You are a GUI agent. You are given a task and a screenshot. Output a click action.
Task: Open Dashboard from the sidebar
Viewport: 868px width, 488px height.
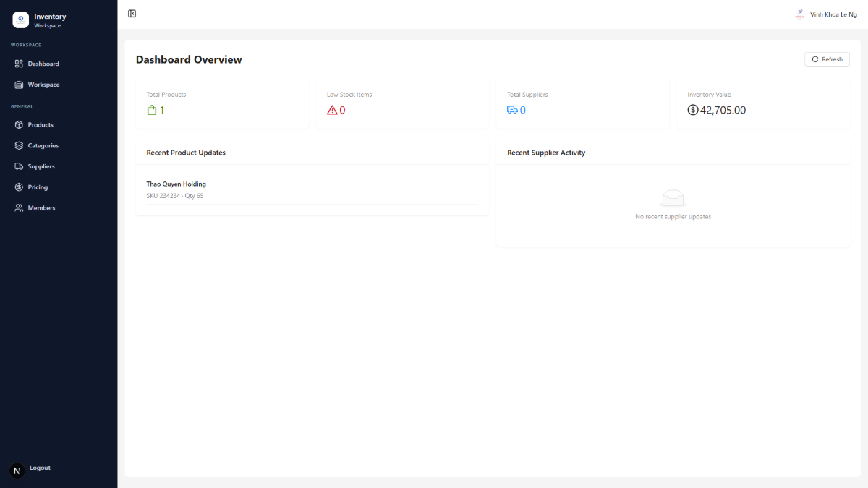tap(43, 64)
